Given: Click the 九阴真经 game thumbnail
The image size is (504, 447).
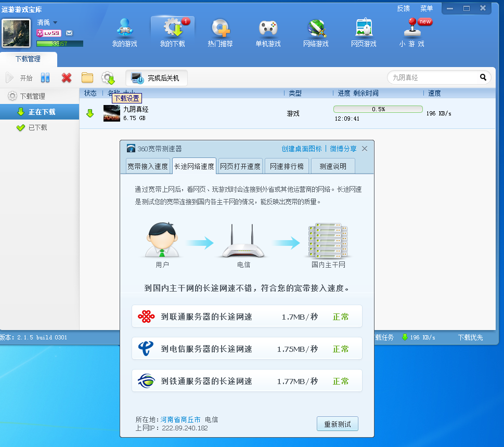Looking at the screenshot, I should 111,113.
